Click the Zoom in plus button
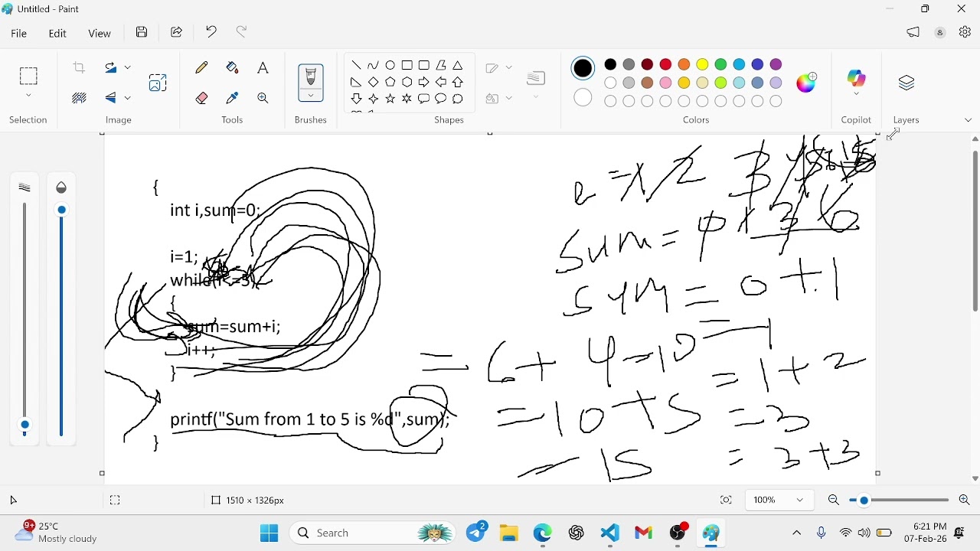The width and height of the screenshot is (980, 551). click(965, 501)
